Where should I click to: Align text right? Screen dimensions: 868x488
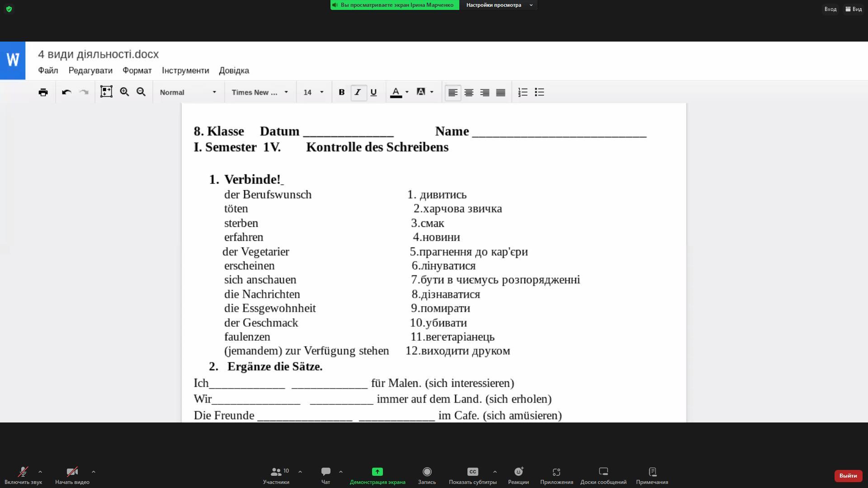pos(485,93)
